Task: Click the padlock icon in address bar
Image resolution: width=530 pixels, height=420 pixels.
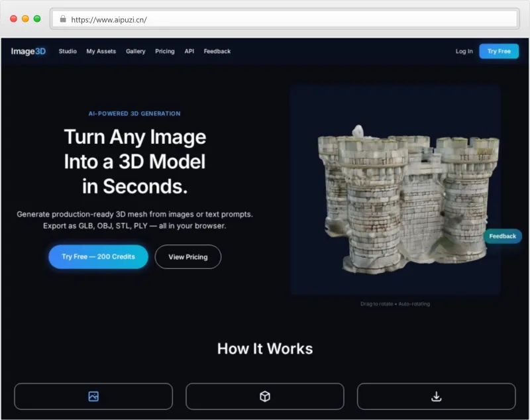Action: tap(63, 19)
